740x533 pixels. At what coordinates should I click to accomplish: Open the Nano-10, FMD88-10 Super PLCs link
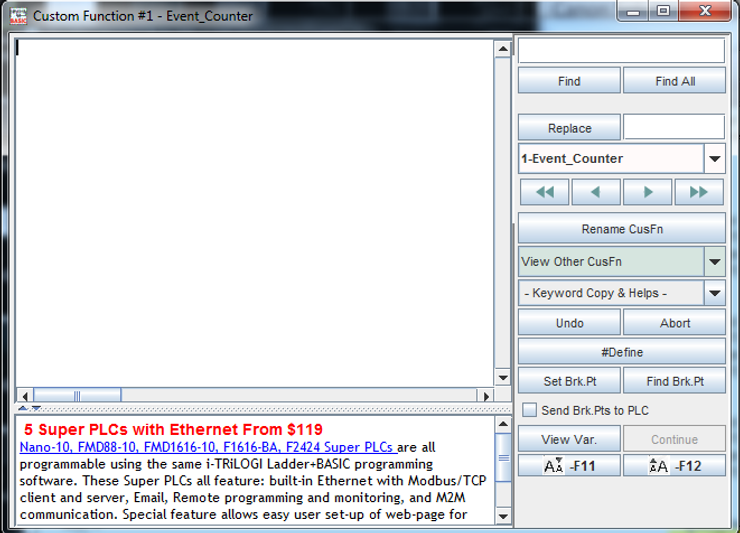pos(207,447)
